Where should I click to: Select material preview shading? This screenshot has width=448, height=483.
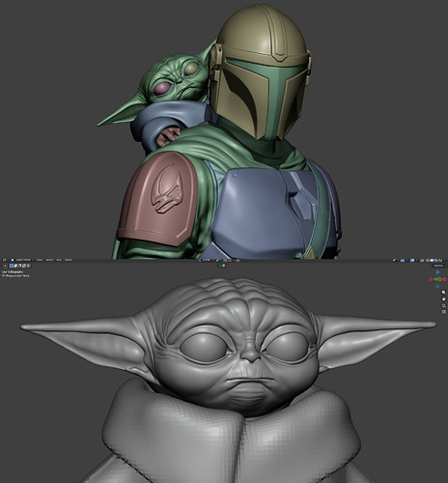coord(435,261)
